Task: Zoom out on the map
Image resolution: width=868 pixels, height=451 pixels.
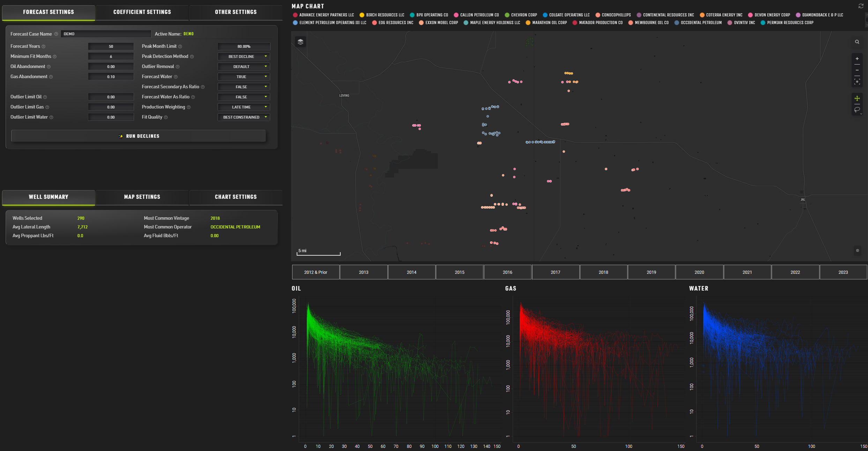Action: [x=857, y=70]
